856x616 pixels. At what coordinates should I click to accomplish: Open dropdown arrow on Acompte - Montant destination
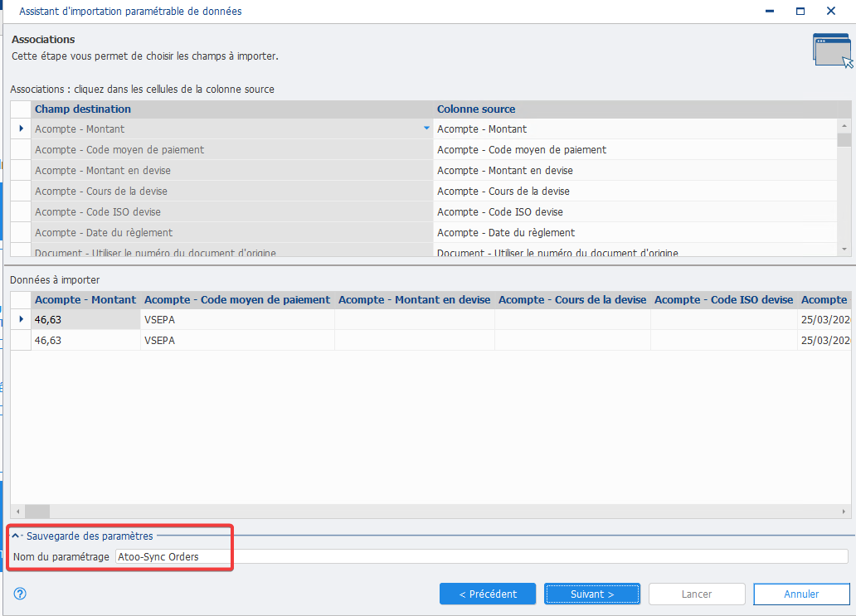[426, 128]
